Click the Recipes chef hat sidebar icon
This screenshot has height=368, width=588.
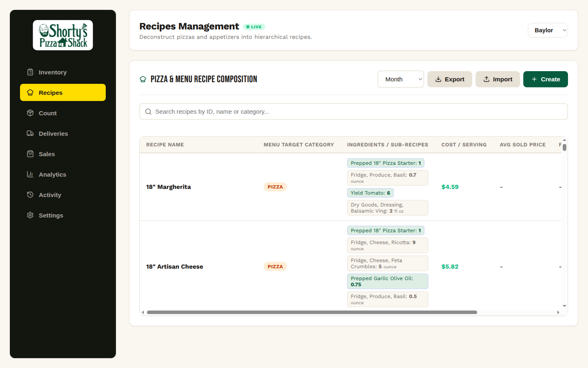30,92
